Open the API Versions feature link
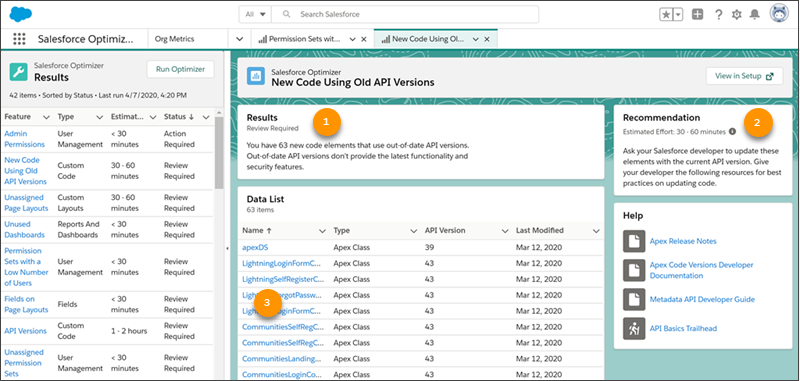Viewport: 800px width, 381px height. (26, 331)
